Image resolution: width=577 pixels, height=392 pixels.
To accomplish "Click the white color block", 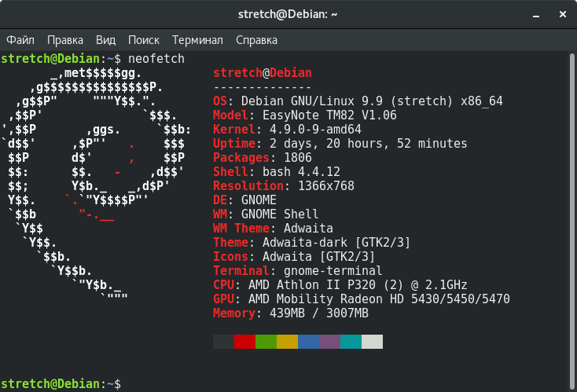I will click(372, 342).
